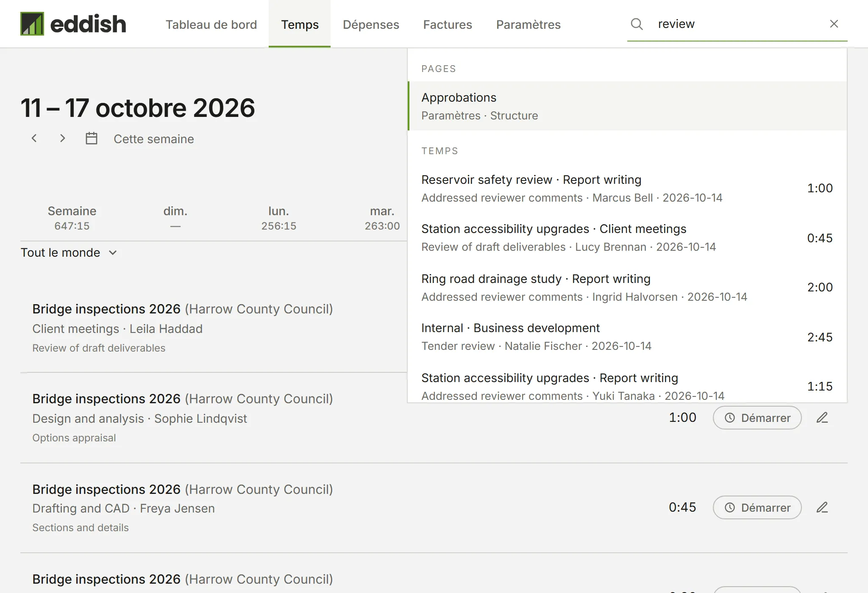The height and width of the screenshot is (593, 868).
Task: Edit the Sophie Lindqvist entry pencil icon
Action: point(822,418)
